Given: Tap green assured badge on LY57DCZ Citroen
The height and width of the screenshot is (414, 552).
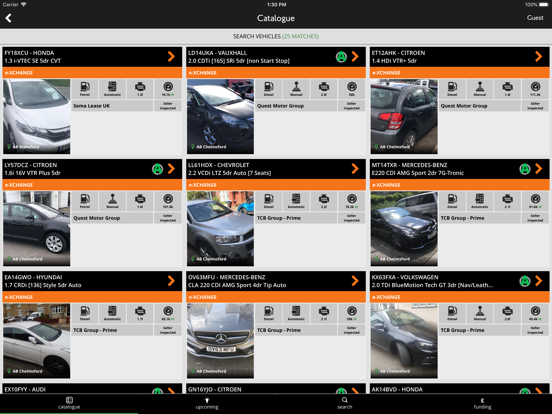Looking at the screenshot, I should (x=157, y=169).
